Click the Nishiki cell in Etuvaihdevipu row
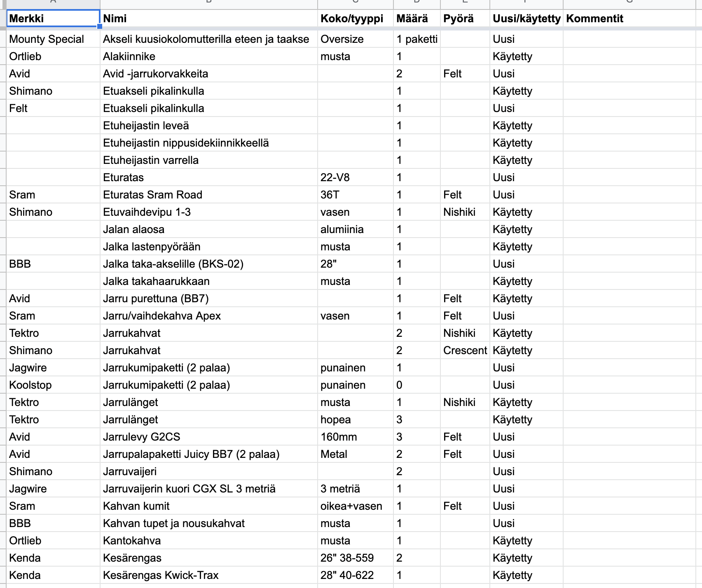 click(465, 212)
